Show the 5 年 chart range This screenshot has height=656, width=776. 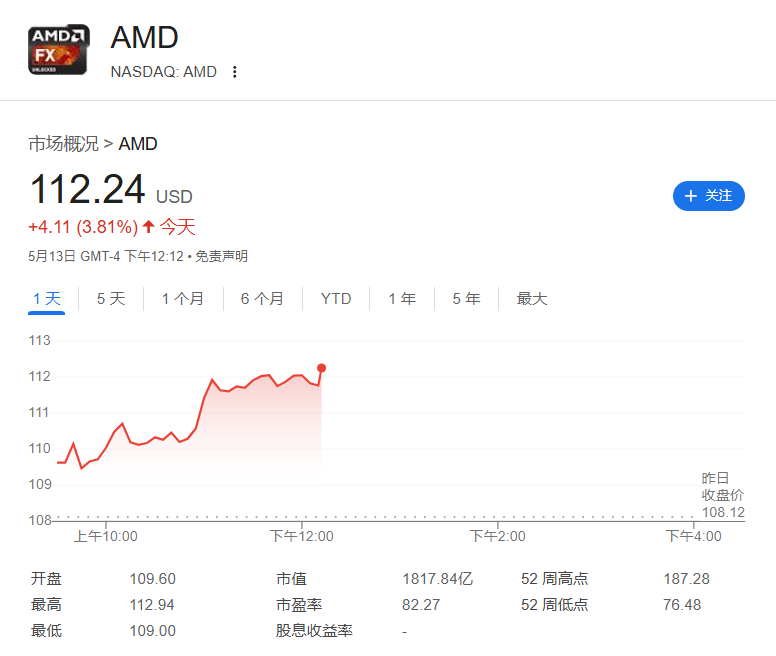click(466, 299)
